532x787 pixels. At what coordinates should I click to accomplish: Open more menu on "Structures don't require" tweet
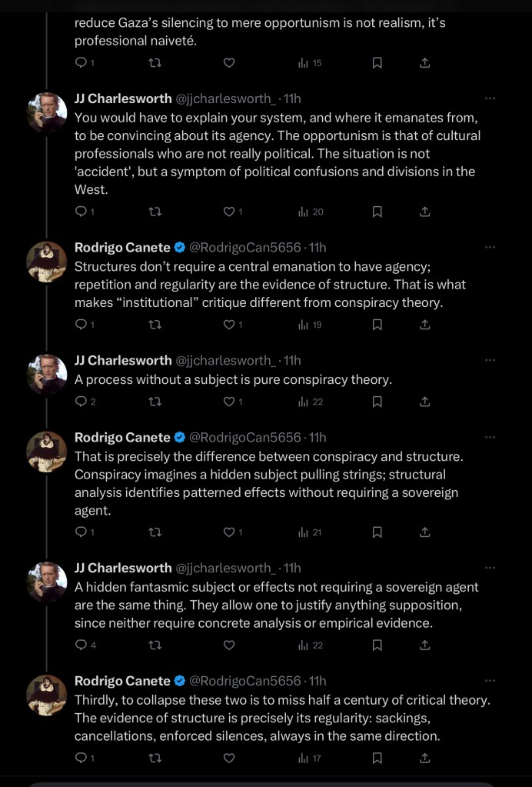point(490,247)
